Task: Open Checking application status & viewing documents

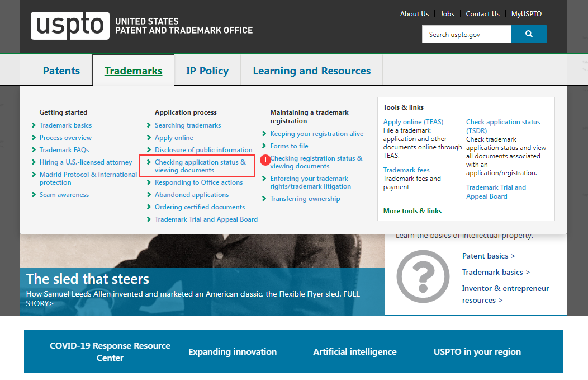Action: click(x=200, y=166)
